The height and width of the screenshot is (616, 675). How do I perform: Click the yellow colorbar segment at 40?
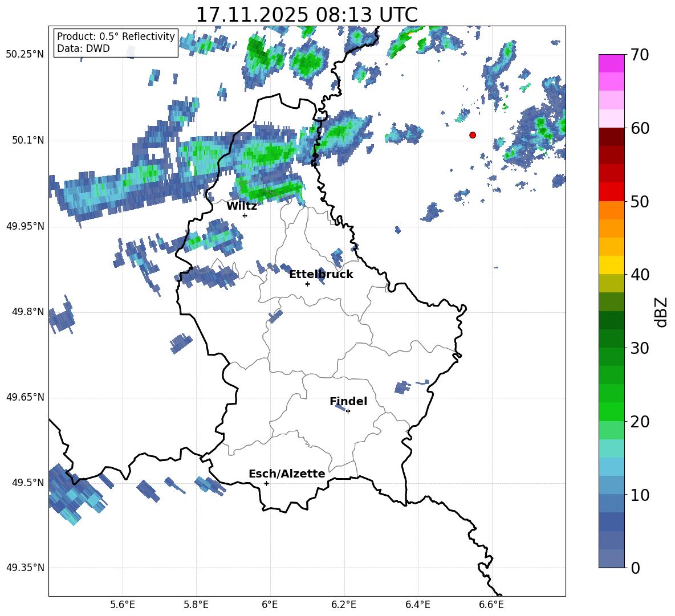[x=612, y=265]
